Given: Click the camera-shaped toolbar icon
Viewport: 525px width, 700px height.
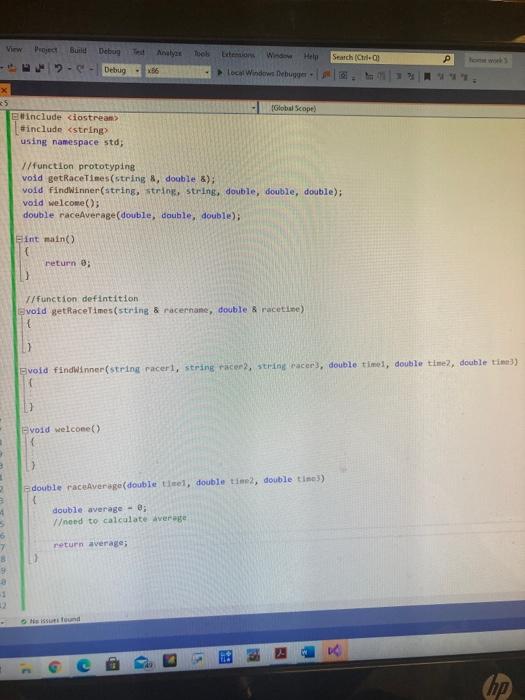Looking at the screenshot, I should pyautogui.click(x=343, y=75).
